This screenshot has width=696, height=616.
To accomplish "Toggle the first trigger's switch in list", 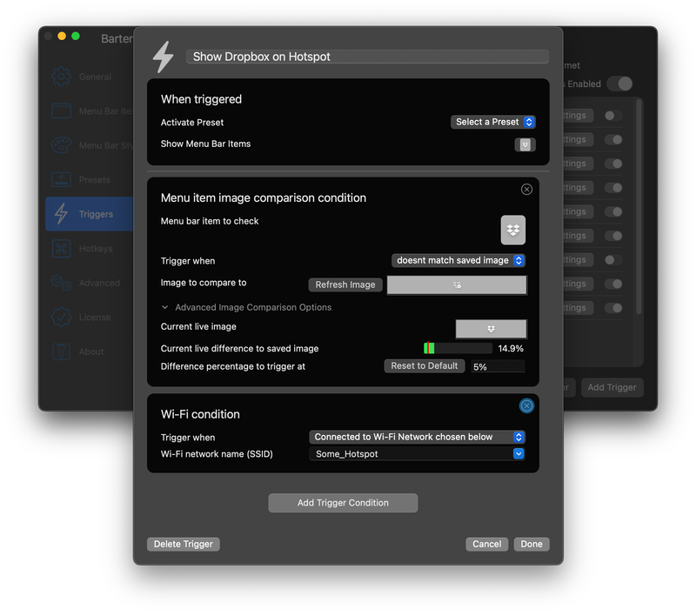I will pos(614,116).
